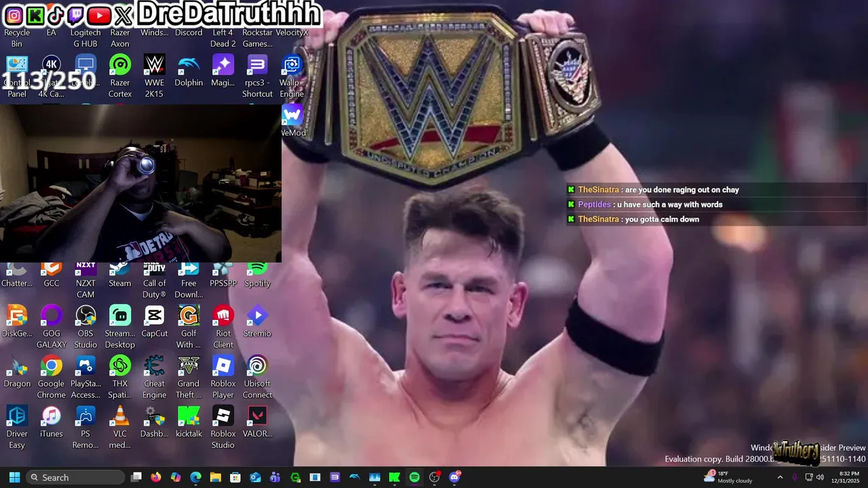Select the Free Download desktop icon
Viewport: 868px width, 488px height.
[189, 279]
